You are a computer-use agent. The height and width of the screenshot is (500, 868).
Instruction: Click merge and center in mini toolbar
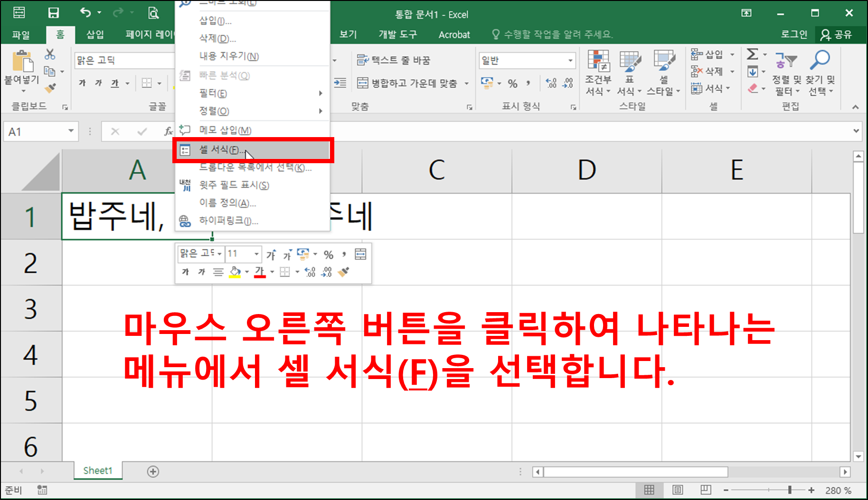(360, 254)
